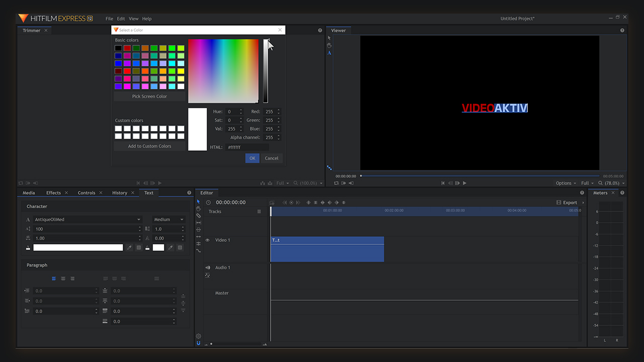
Task: Switch to the Effects tab
Action: pos(53,193)
